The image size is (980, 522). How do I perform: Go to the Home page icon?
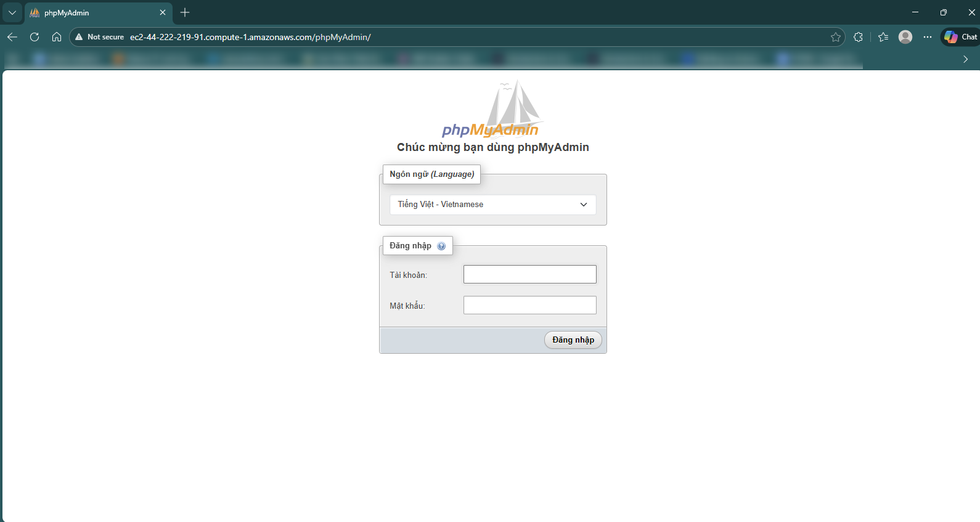(57, 37)
